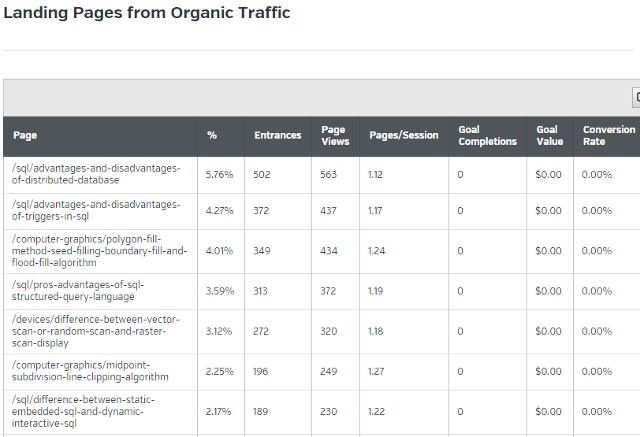Viewport: 640px width, 437px height.
Task: Click entrances value 189
Action: coord(260,412)
